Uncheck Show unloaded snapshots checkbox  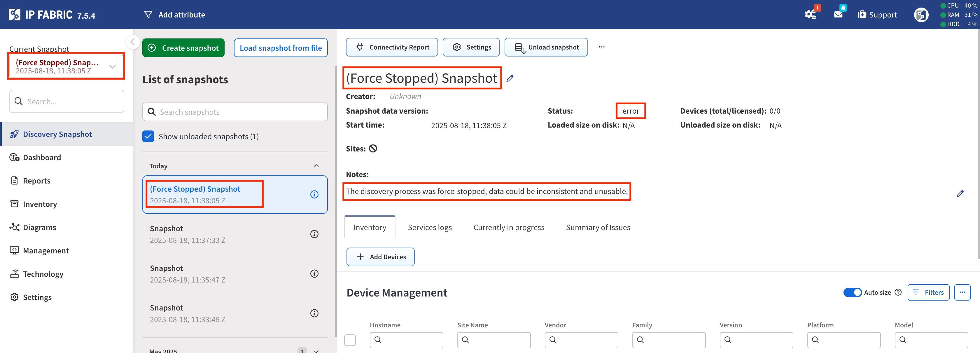[x=148, y=136]
